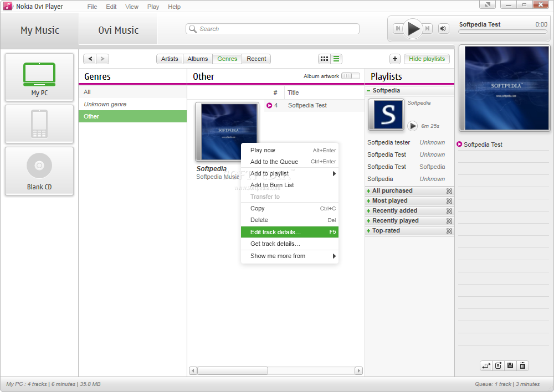
Task: Go forward with the right arrow
Action: click(102, 59)
